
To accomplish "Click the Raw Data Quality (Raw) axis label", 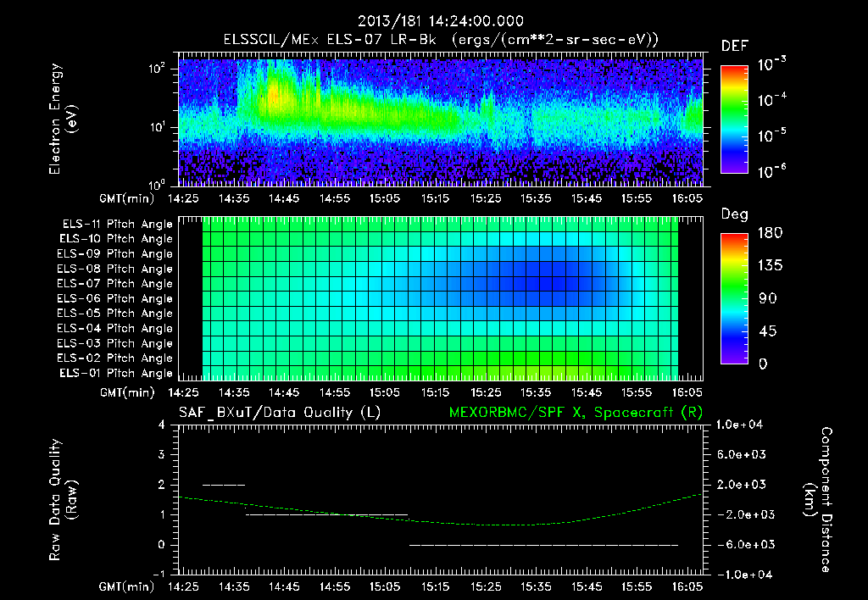I will click(63, 500).
